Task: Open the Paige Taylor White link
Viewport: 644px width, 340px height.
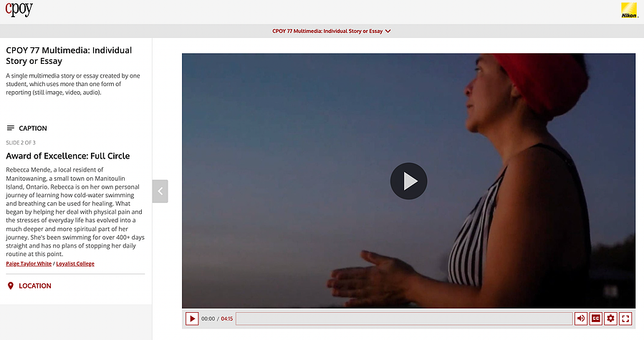Action: 29,264
